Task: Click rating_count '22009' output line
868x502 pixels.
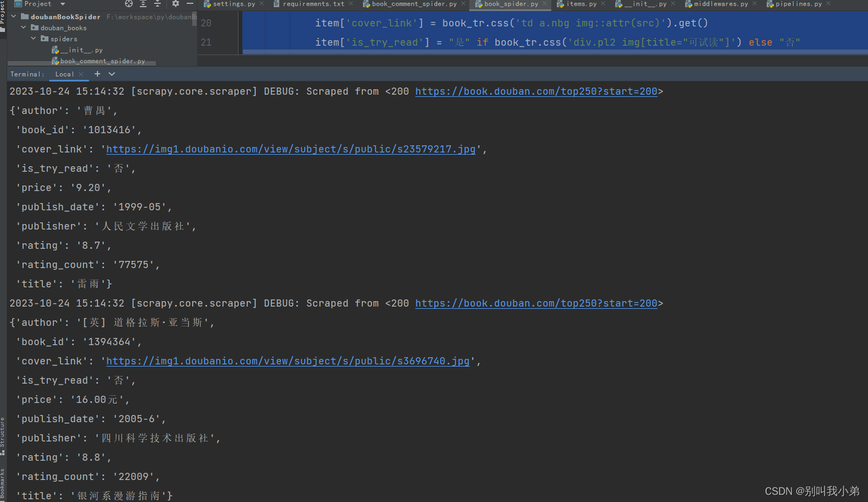Action: 88,477
